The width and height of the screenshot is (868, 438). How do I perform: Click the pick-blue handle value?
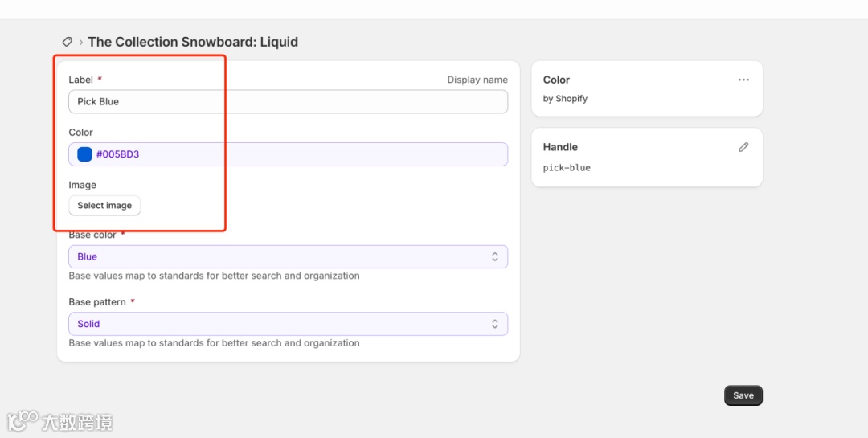coord(567,168)
